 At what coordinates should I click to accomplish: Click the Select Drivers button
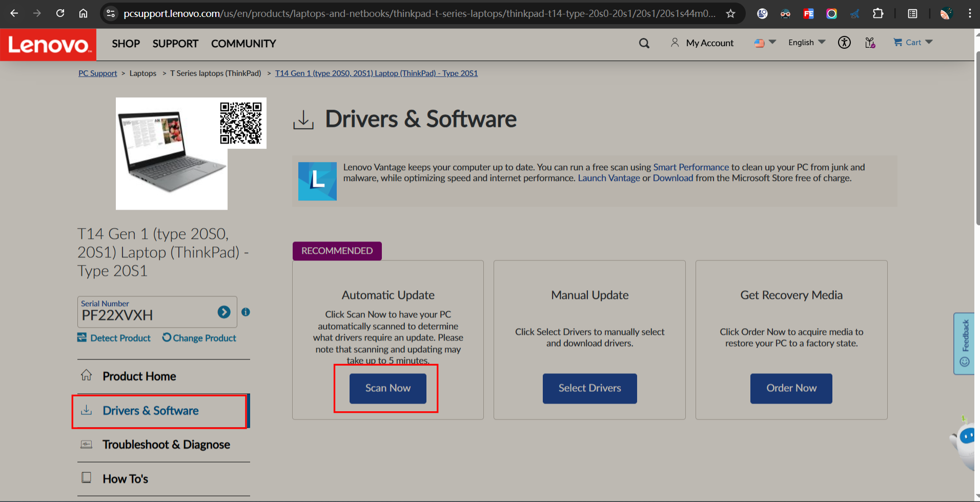click(x=589, y=388)
